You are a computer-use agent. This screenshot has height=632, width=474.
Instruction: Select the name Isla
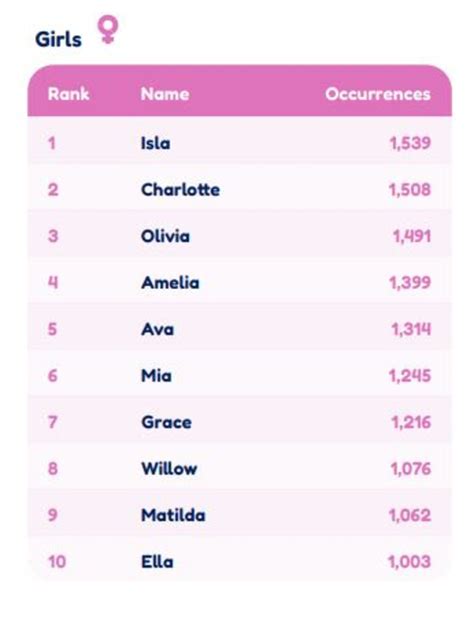156,143
